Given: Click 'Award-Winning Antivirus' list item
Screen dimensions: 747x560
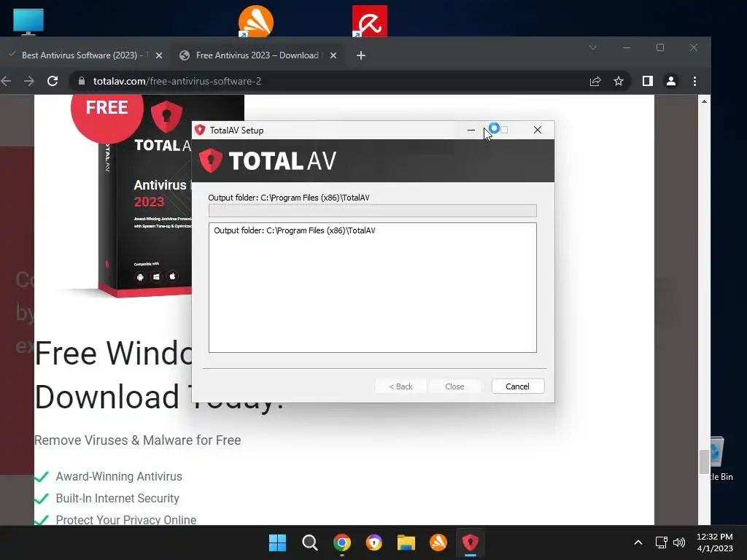Looking at the screenshot, I should click(119, 476).
